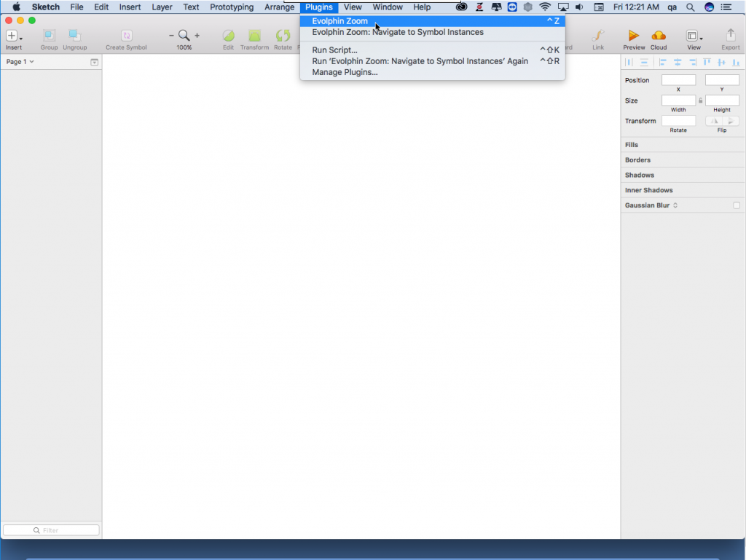This screenshot has height=560, width=746.
Task: Align layers to left edge
Action: (662, 63)
